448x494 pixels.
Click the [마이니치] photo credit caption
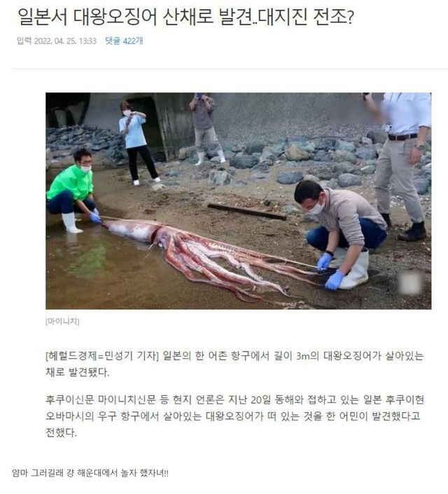coord(62,321)
